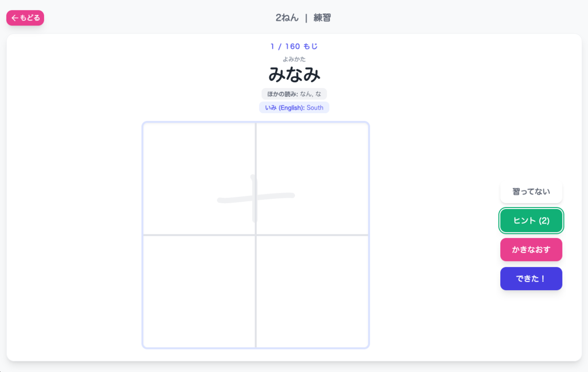Click the みなみ reading text
The height and width of the screenshot is (372, 588).
coord(294,74)
